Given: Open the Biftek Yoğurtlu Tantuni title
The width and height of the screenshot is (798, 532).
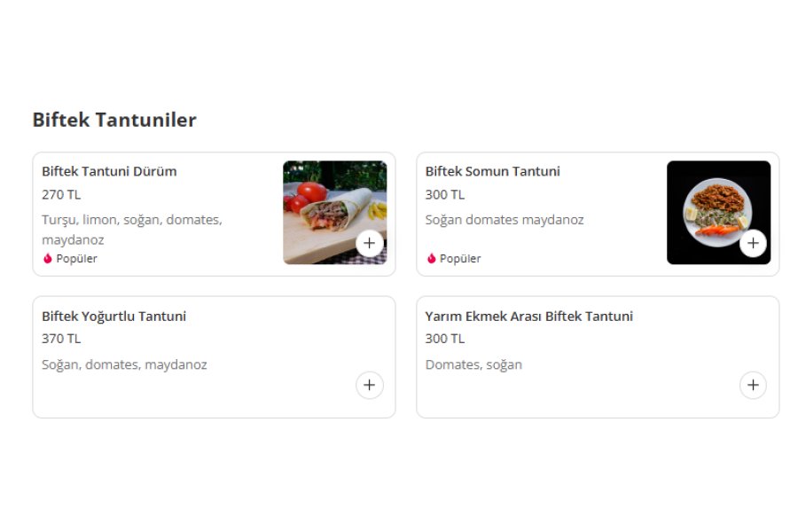Looking at the screenshot, I should click(x=114, y=317).
